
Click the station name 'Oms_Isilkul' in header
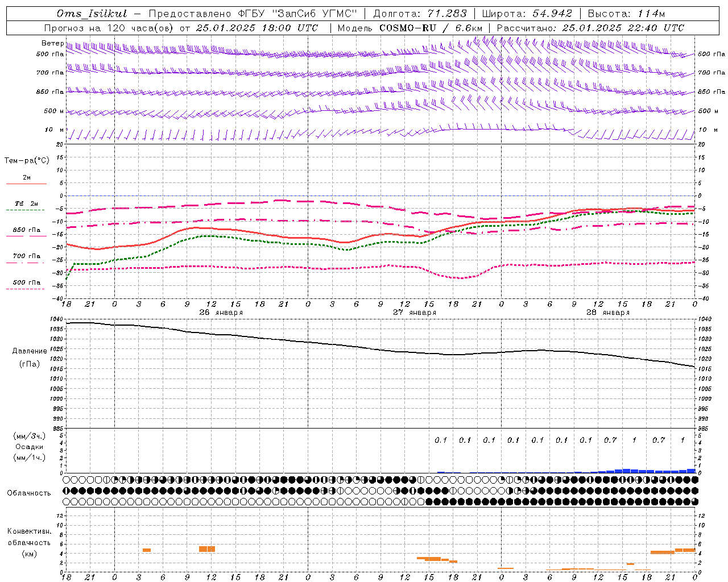[92, 14]
